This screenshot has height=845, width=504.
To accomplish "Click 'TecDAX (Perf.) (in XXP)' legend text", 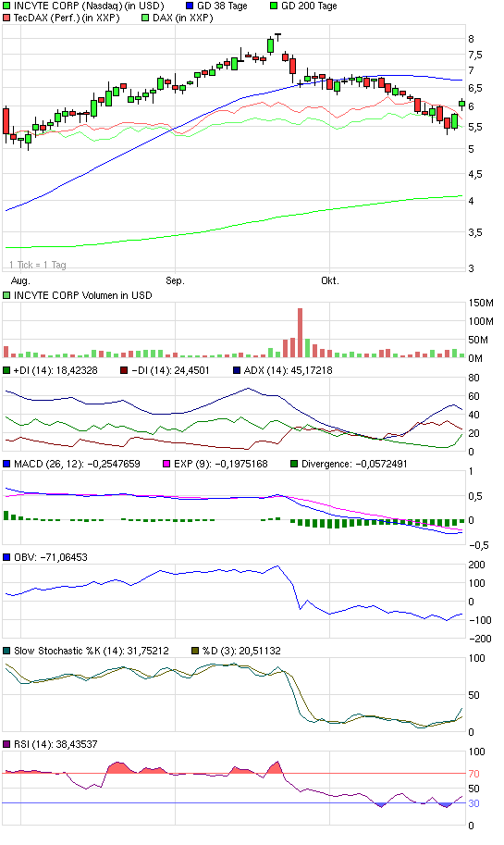I will click(67, 18).
